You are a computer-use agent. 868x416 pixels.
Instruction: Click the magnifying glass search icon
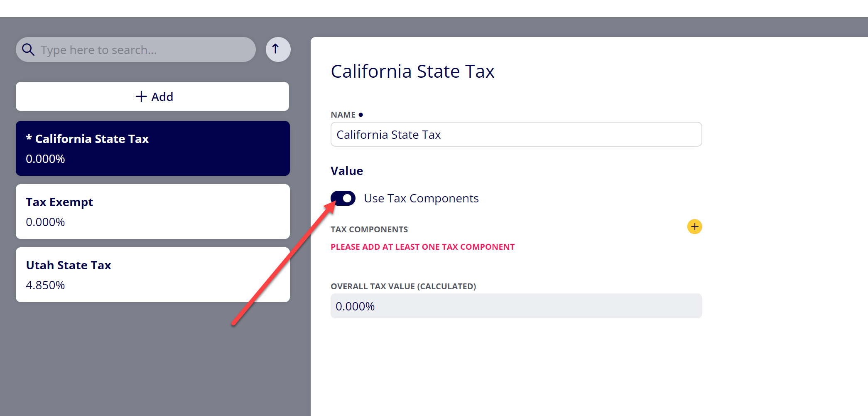(28, 50)
